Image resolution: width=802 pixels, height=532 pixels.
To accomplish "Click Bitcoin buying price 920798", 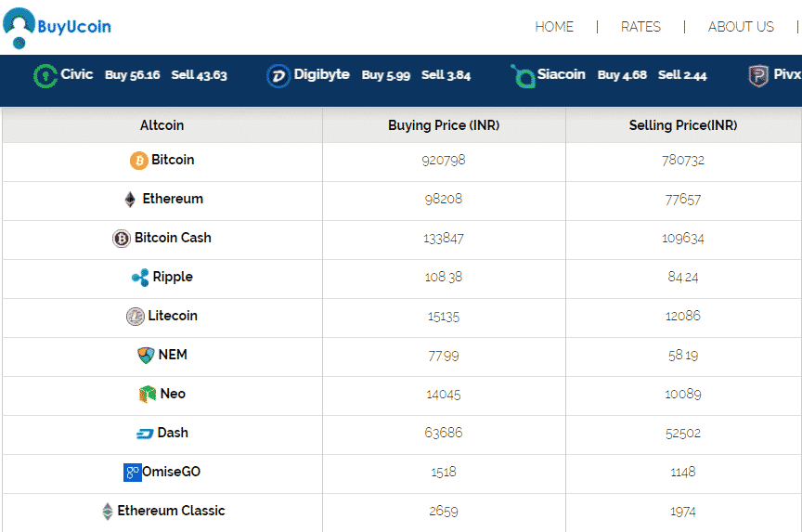I will 444,161.
